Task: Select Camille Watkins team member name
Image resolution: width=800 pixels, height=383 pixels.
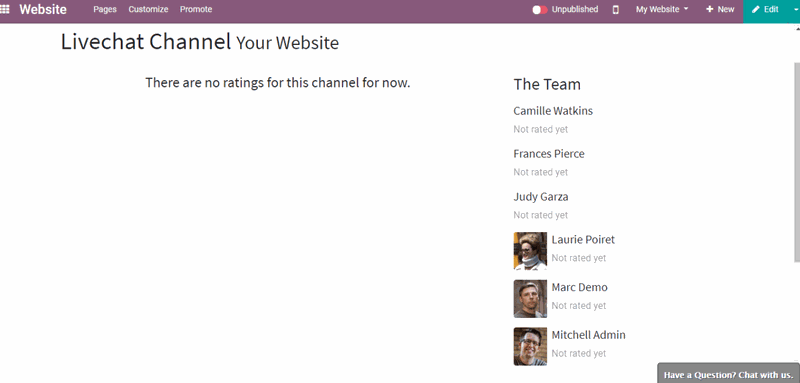Action: (553, 111)
